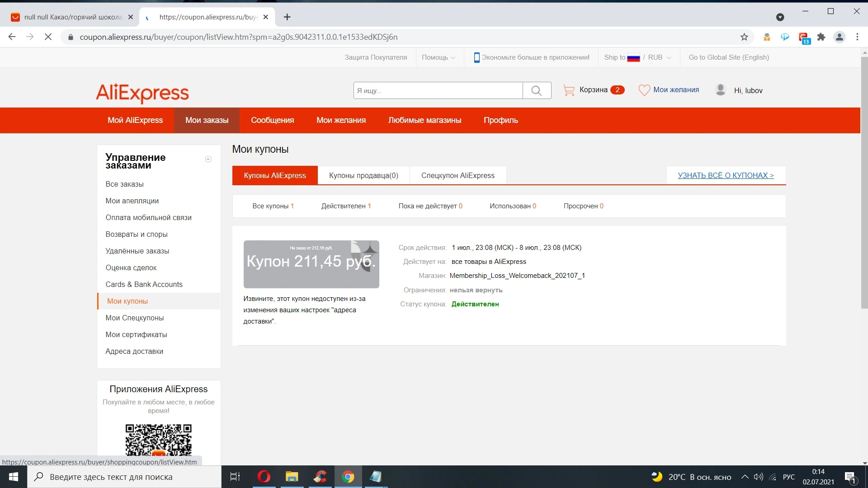Click the Я ищу search field
Image resolution: width=868 pixels, height=488 pixels.
click(438, 90)
